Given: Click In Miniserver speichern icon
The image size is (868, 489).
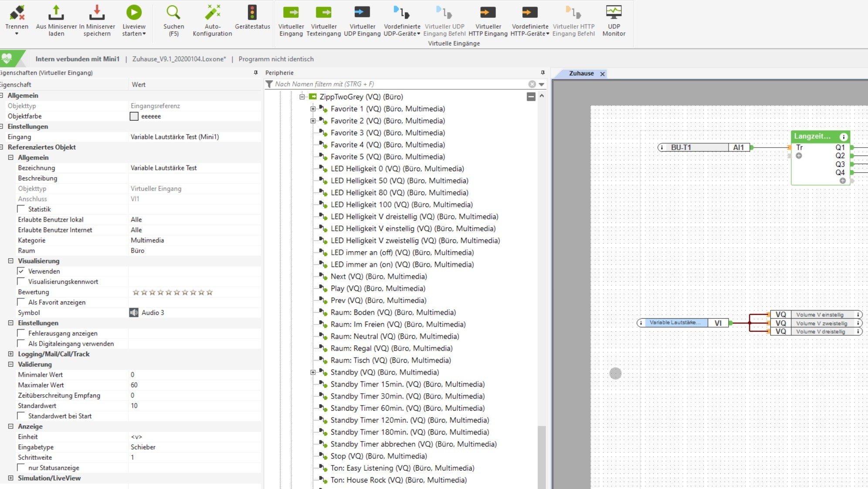Looking at the screenshot, I should [97, 13].
